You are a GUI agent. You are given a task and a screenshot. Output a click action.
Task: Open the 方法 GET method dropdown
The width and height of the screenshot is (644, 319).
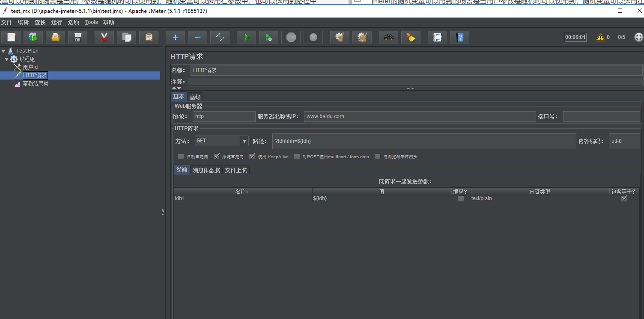244,141
